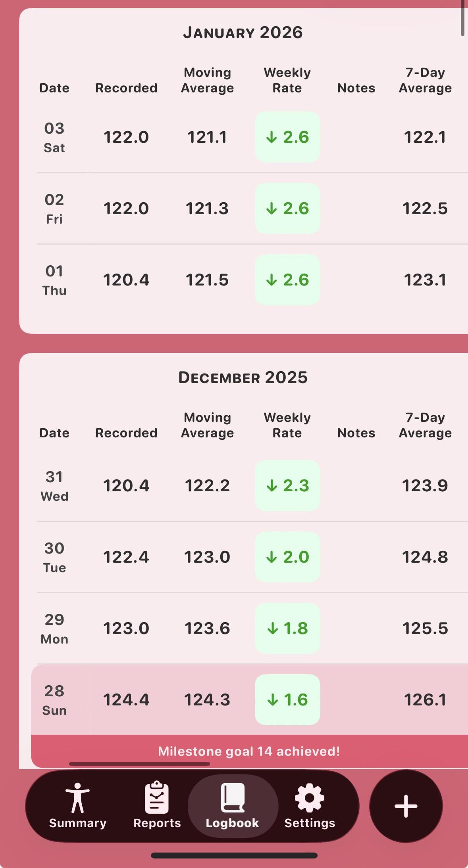Tap the Milestone goal 14 achieved banner

coord(249,751)
